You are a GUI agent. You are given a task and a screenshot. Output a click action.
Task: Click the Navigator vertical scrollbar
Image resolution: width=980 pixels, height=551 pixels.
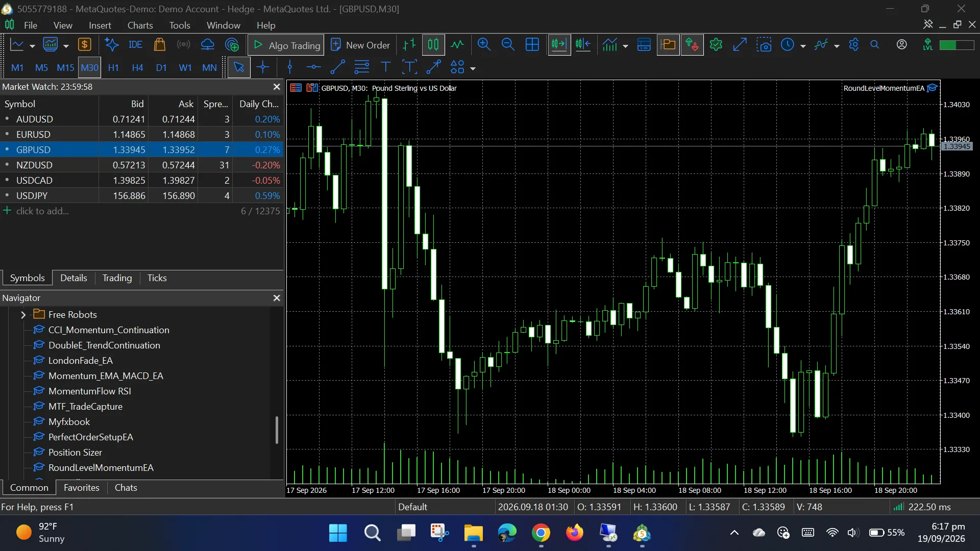tap(277, 430)
